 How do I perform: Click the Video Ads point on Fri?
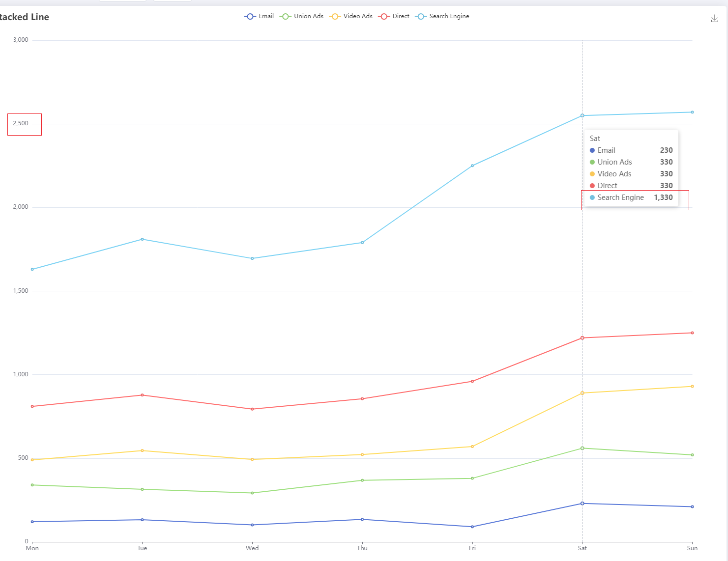click(x=472, y=447)
